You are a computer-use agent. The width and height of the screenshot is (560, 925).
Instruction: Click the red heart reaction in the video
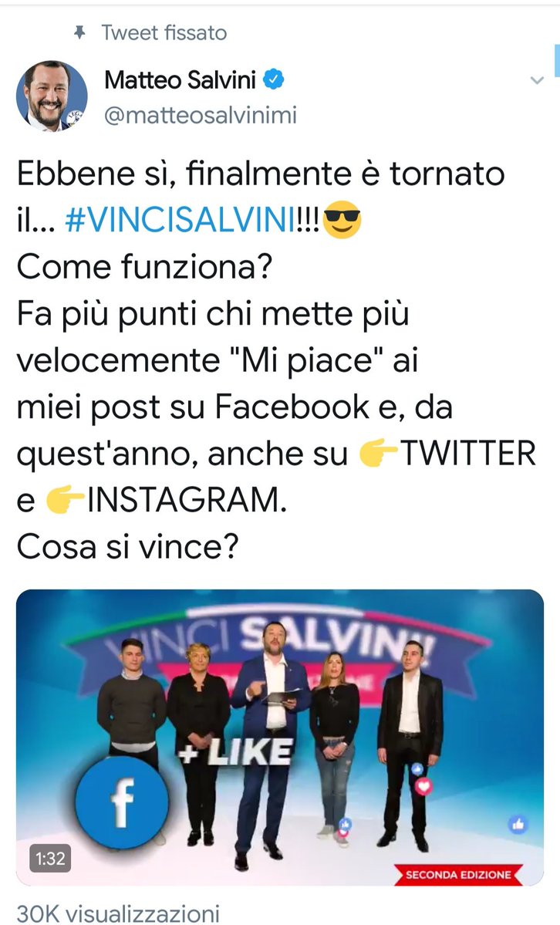pyautogui.click(x=423, y=786)
